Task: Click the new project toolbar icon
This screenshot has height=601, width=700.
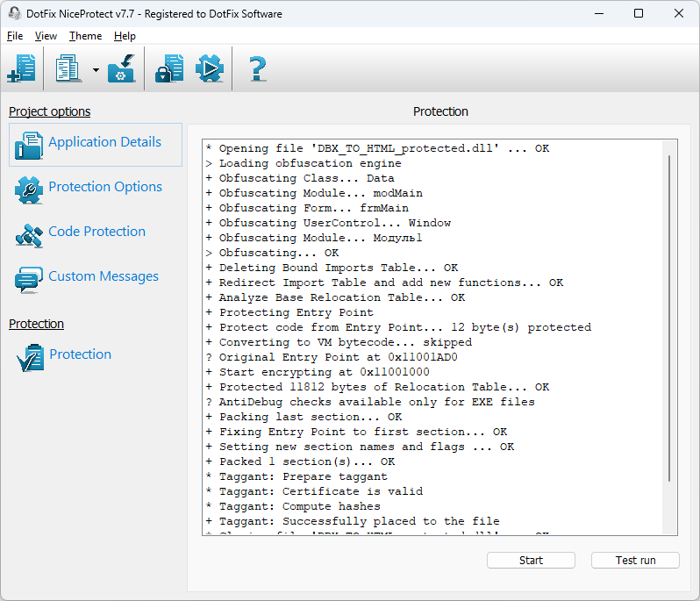Action: click(x=21, y=68)
